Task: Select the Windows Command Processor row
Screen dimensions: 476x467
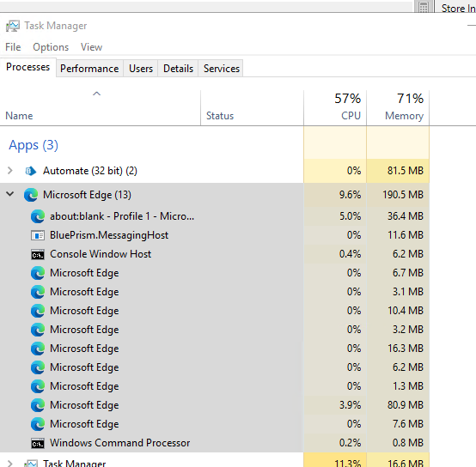Action: (x=215, y=443)
